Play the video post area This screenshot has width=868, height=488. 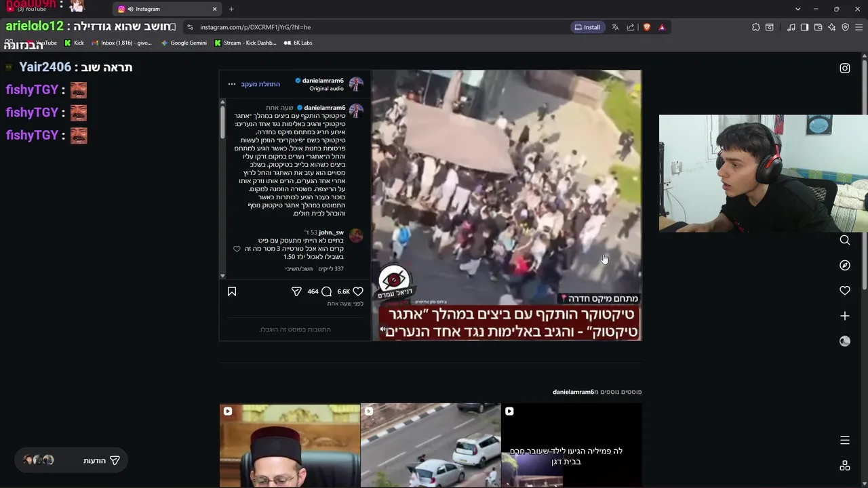pyautogui.click(x=506, y=205)
